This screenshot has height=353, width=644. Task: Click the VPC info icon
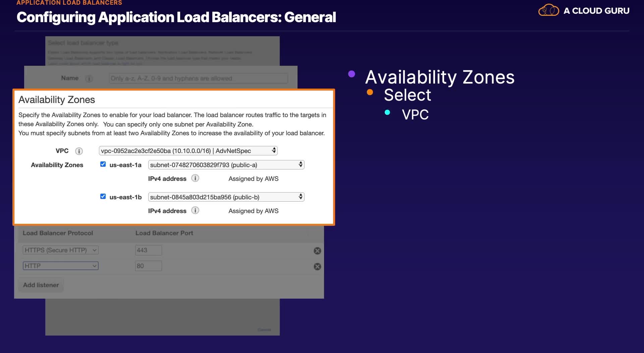pos(79,151)
